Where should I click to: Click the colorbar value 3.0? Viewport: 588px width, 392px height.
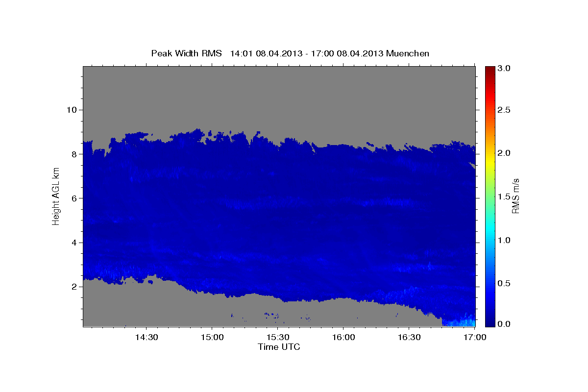(x=505, y=69)
